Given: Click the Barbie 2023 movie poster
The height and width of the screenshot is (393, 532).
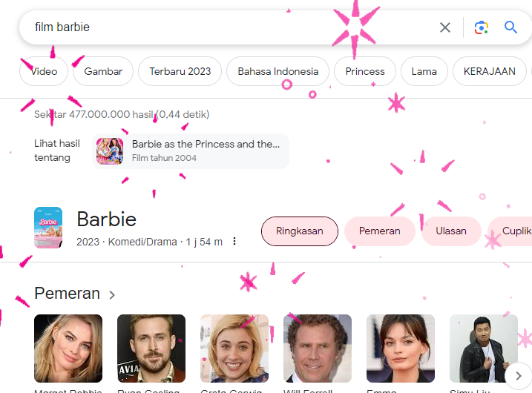Looking at the screenshot, I should click(x=48, y=228).
